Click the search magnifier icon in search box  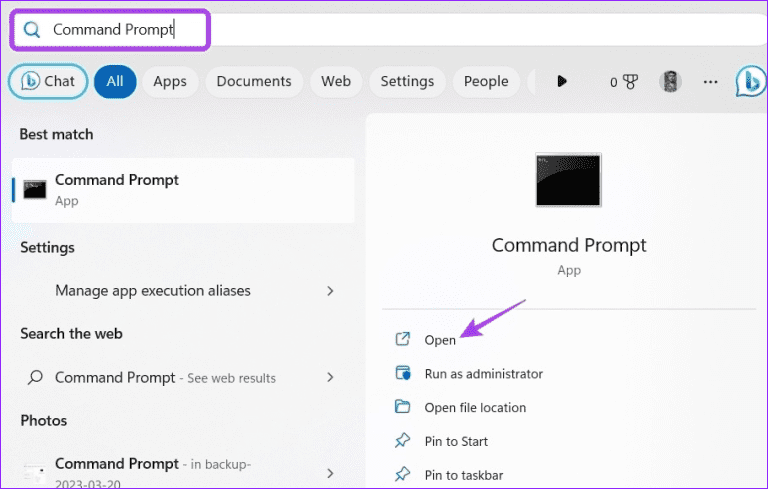tap(32, 30)
